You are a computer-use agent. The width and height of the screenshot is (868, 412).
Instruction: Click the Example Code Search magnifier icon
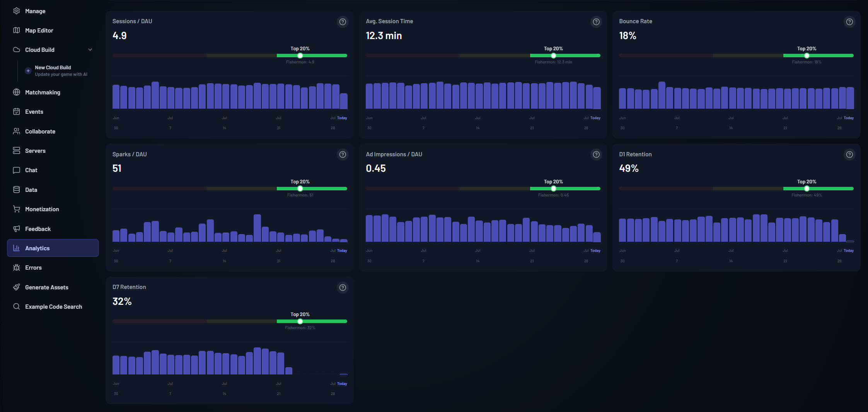click(x=16, y=306)
